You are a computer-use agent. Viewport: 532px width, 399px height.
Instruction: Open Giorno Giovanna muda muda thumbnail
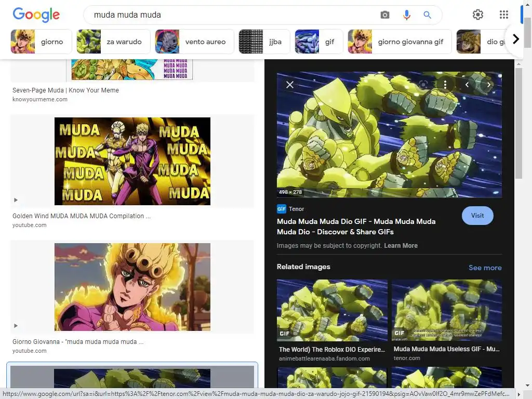tap(132, 287)
